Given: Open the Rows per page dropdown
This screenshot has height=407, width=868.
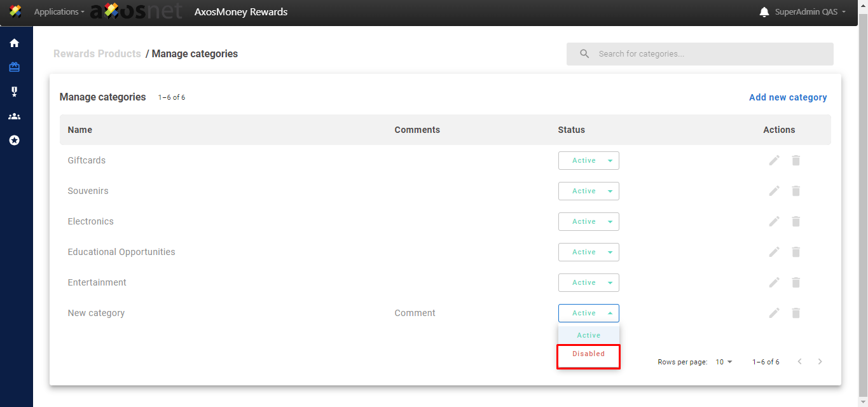Looking at the screenshot, I should click(724, 362).
